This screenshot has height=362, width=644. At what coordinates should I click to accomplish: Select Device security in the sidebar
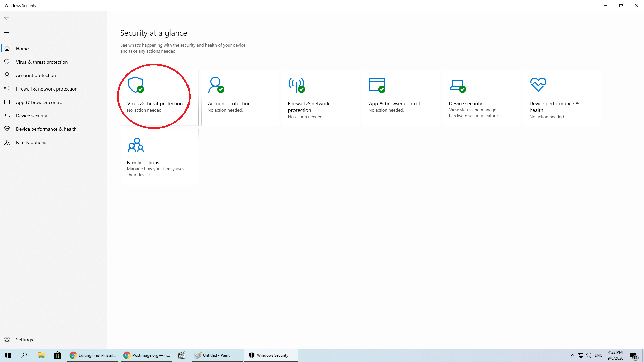(32, 116)
